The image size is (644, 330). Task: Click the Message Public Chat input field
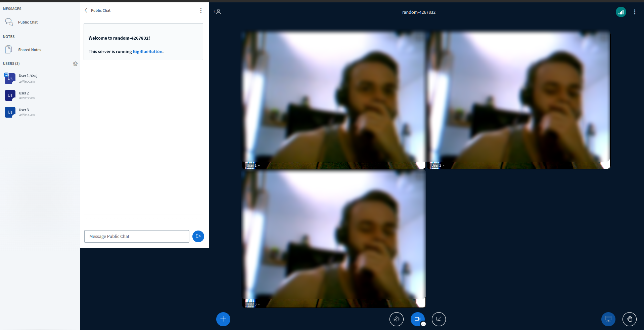tap(136, 236)
